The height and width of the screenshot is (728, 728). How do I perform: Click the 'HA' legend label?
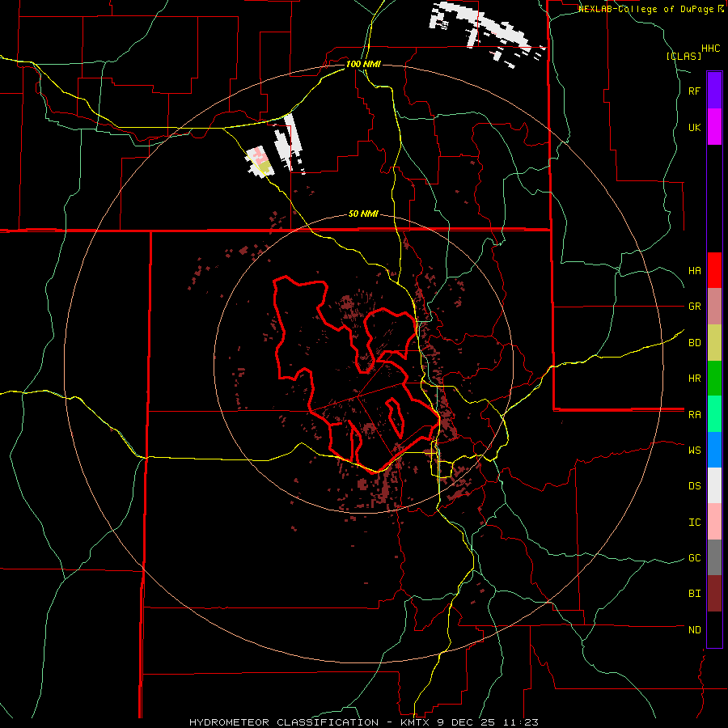pos(695,271)
